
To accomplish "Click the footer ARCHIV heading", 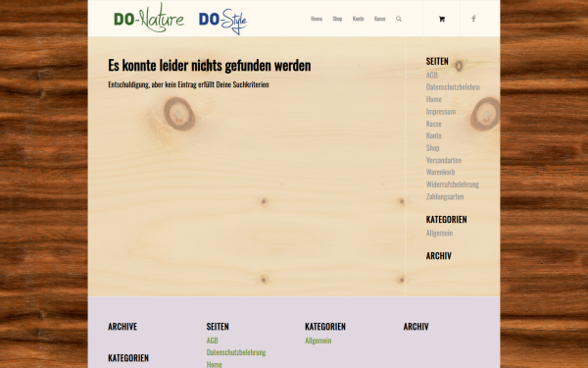I will click(x=416, y=327).
